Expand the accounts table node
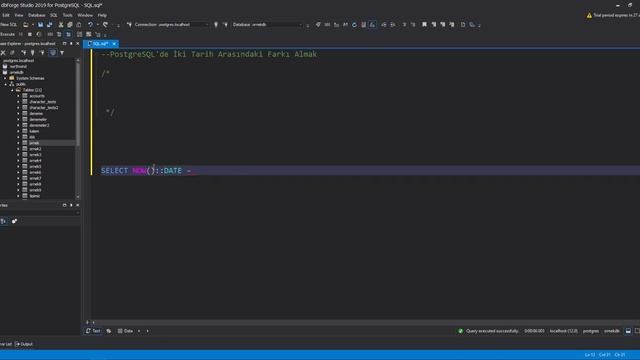Viewport: 640px width, 360px height. [18, 96]
